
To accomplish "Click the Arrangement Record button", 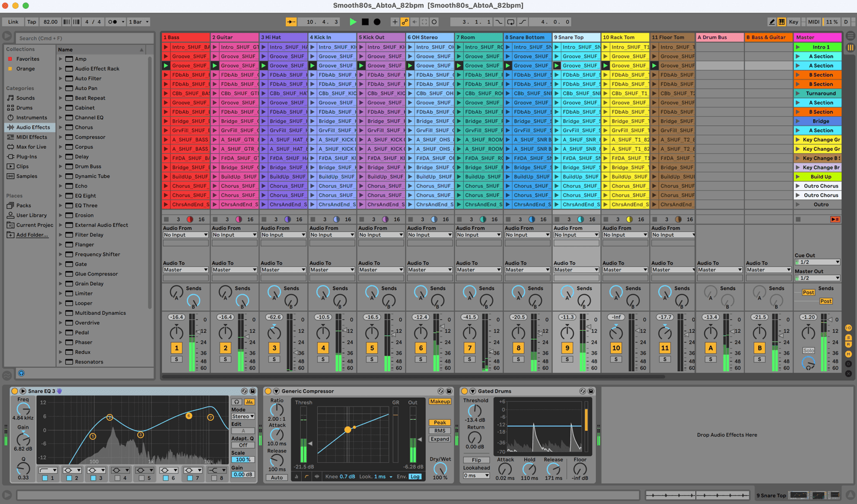I will (377, 22).
